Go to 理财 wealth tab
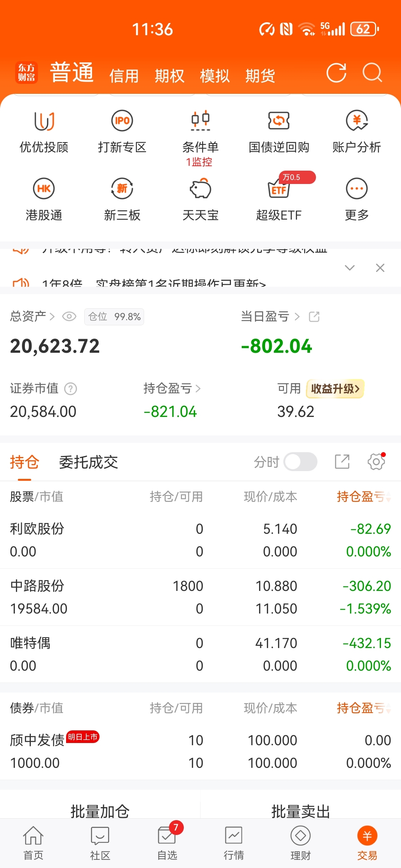401x868 pixels. tap(301, 843)
